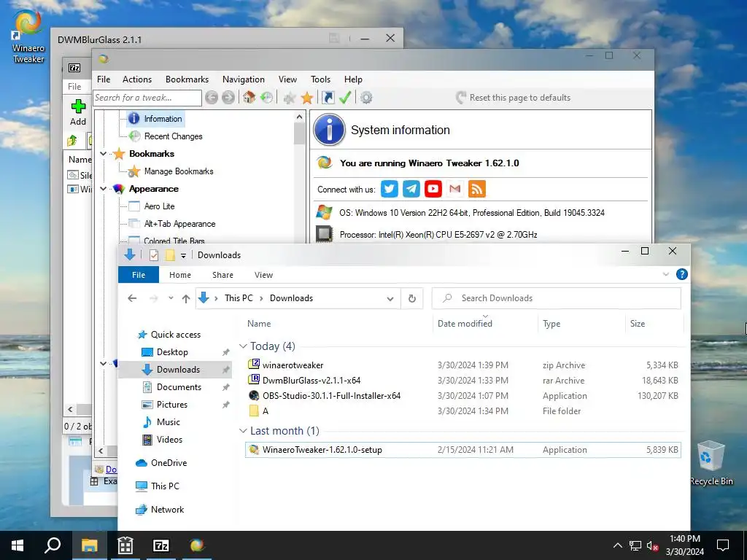Image resolution: width=747 pixels, height=560 pixels.
Task: Open settings gear in Winaero toolbar
Action: [366, 98]
